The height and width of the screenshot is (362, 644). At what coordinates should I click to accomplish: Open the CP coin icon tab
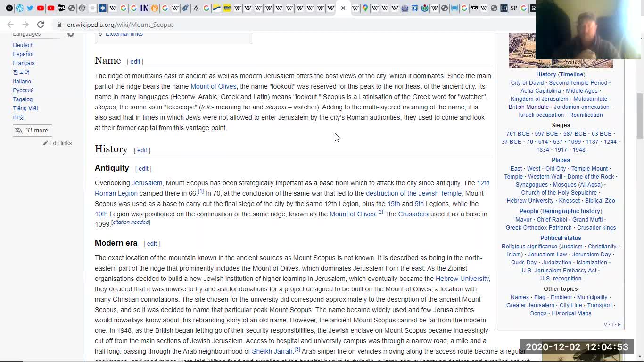tap(82, 8)
